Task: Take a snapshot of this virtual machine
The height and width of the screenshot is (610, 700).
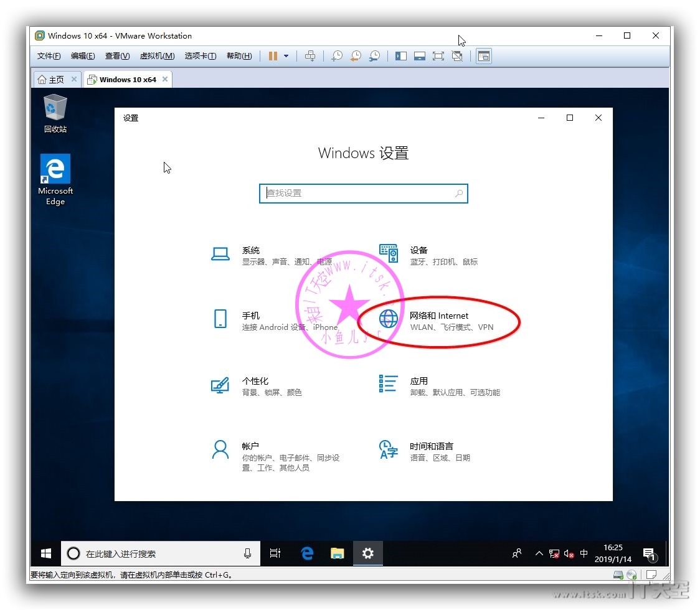Action: pos(336,56)
